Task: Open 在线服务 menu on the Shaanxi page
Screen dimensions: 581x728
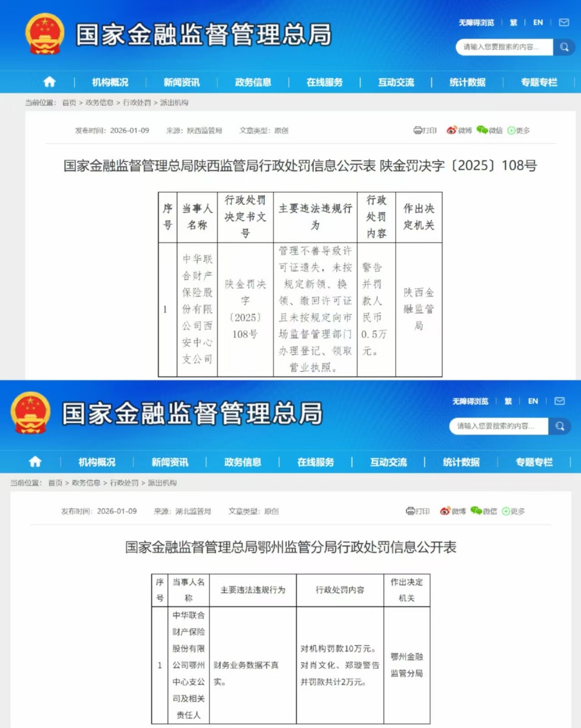Action: [325, 82]
